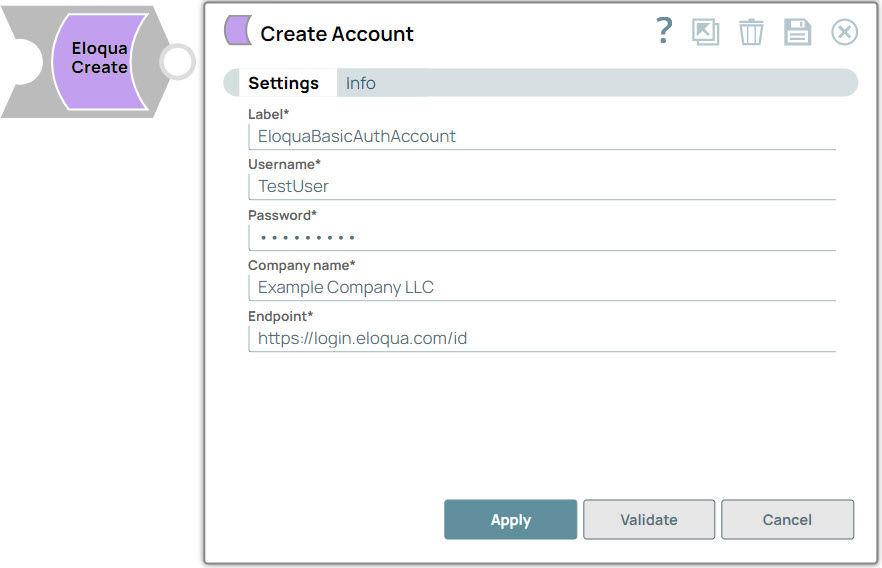Click the pop-out dialog icon
The width and height of the screenshot is (882, 568).
click(705, 32)
